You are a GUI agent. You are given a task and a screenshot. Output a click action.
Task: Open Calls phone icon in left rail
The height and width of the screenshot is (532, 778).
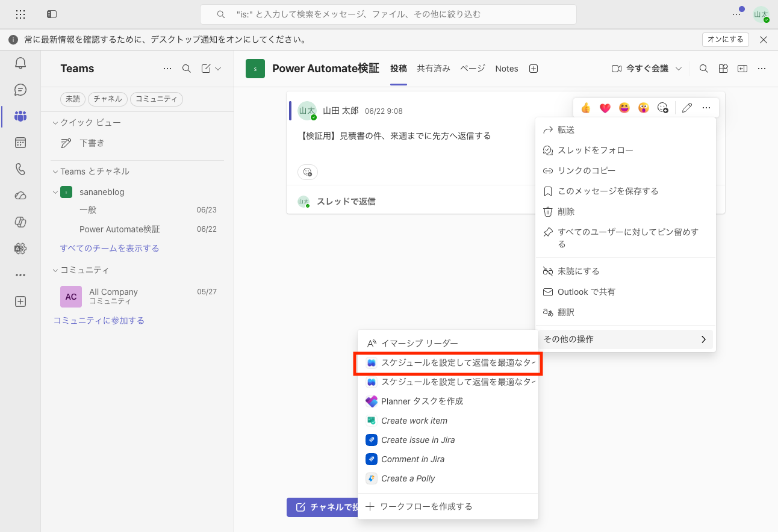20,169
